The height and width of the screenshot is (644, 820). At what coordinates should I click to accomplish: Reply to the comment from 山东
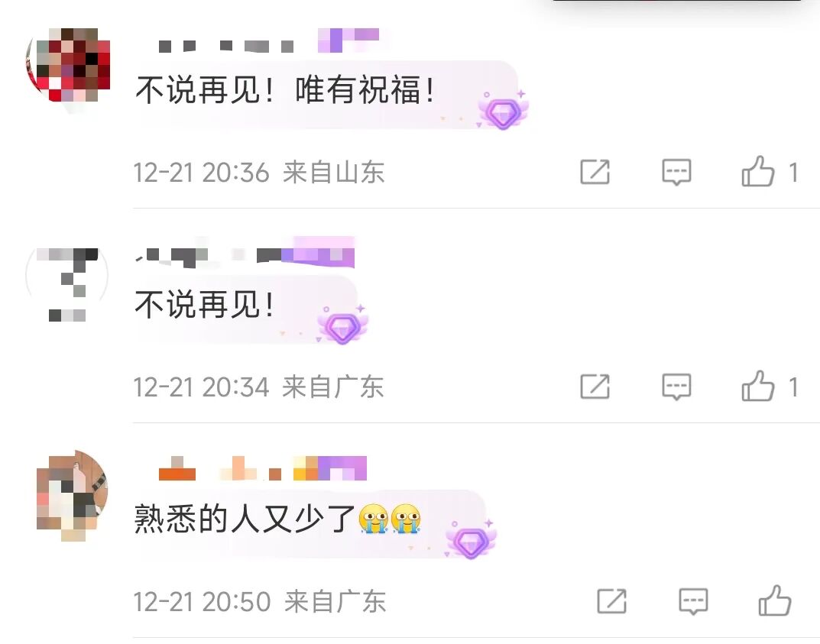point(676,172)
